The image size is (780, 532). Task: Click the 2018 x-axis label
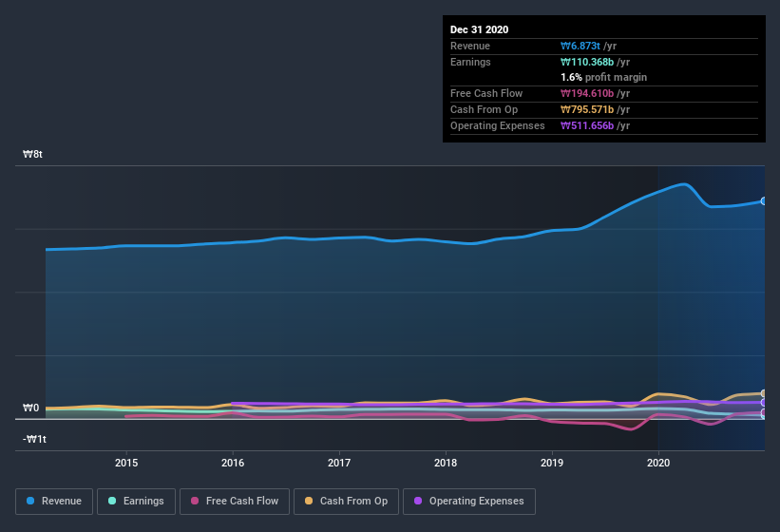point(446,463)
